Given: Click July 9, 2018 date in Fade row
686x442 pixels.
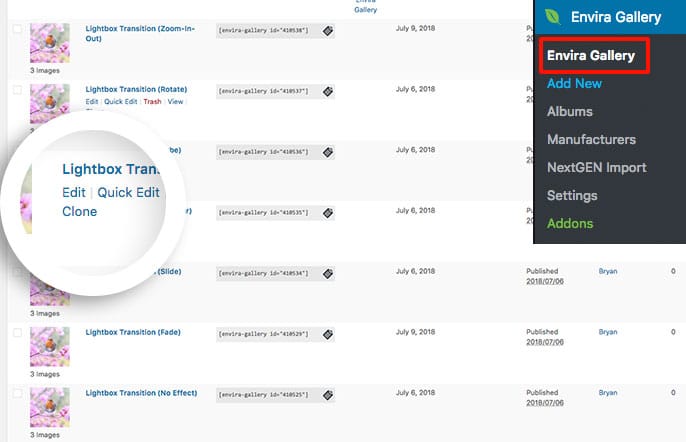Looking at the screenshot, I should 415,332.
